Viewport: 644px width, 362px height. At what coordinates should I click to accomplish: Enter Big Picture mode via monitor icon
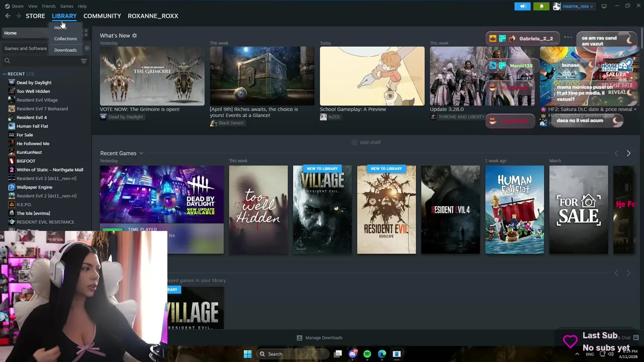click(x=604, y=6)
